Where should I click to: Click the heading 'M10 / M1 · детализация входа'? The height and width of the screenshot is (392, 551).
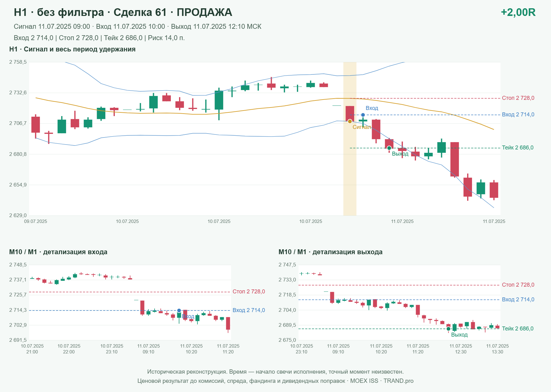pyautogui.click(x=58, y=252)
